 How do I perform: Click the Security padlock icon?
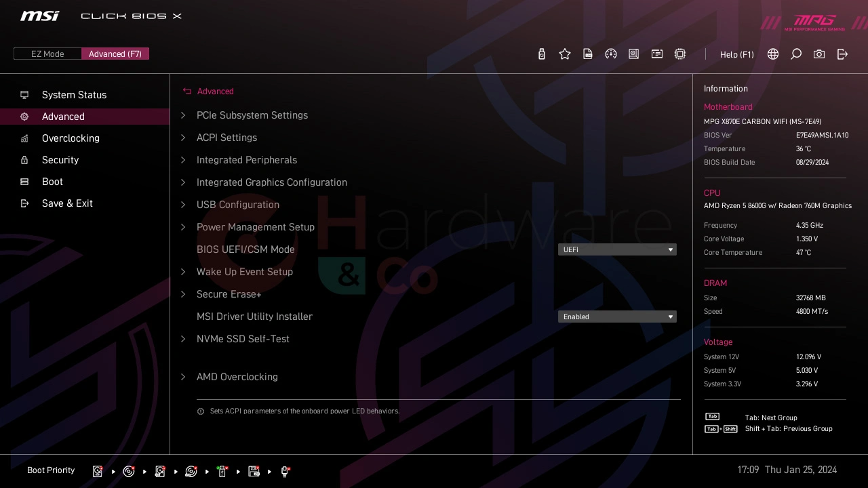[24, 160]
